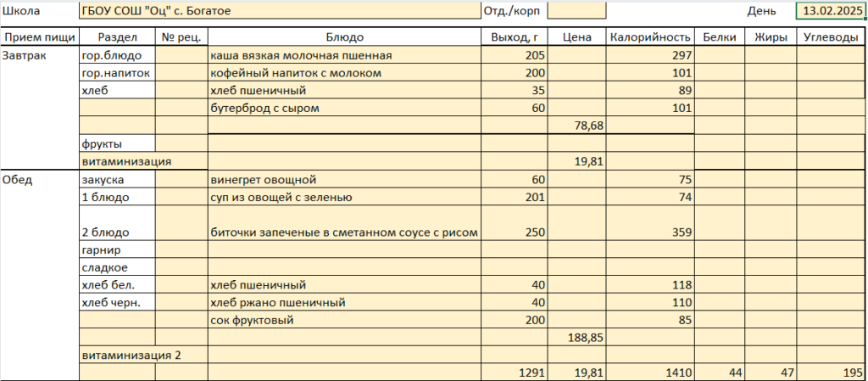This screenshot has height=381, width=868.
Task: Select dish "сок фруктовый"
Action: coord(344,320)
